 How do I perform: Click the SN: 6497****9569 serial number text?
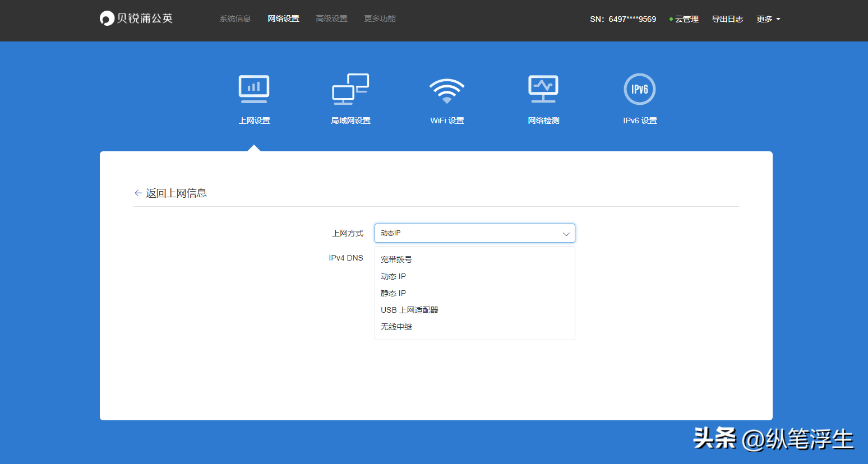point(623,19)
